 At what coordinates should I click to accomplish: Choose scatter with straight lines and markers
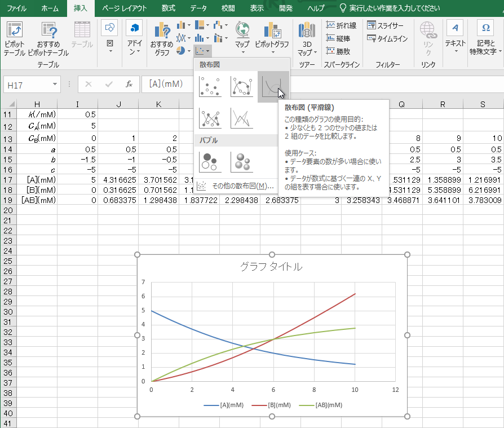pos(210,118)
